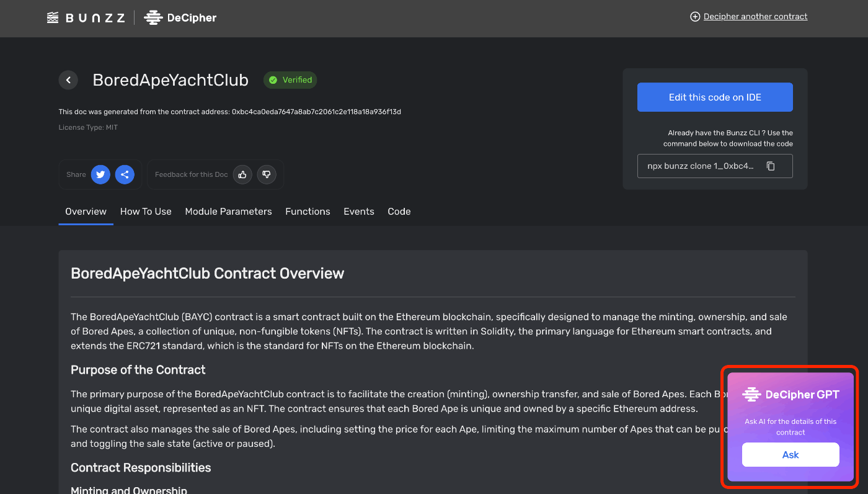The width and height of the screenshot is (868, 494).
Task: Open the Code tab
Action: (x=399, y=212)
